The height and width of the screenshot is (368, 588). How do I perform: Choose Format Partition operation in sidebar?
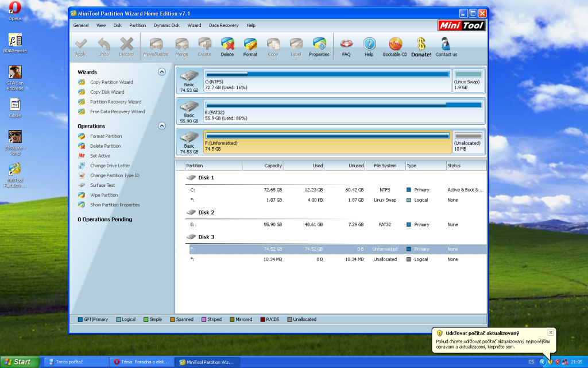coord(106,136)
